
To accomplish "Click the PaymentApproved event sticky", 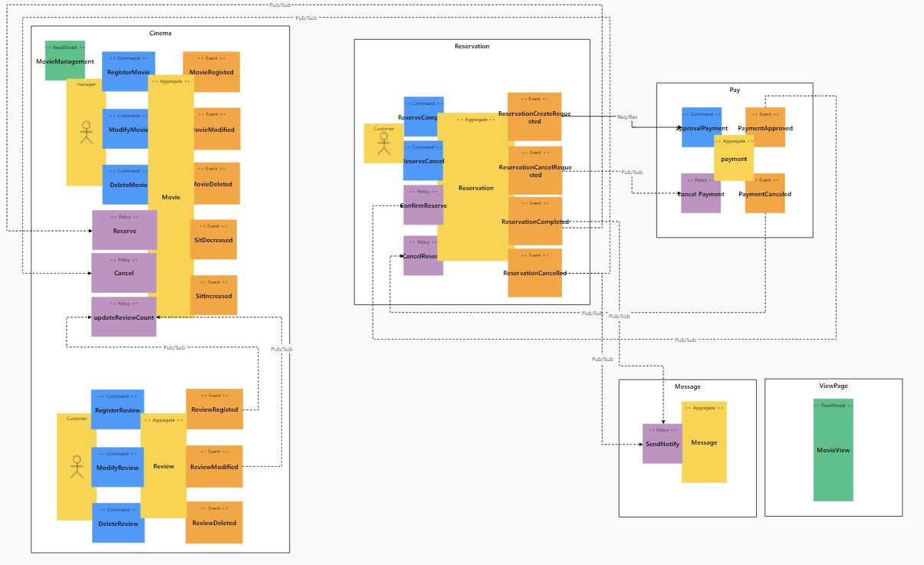I will tap(765, 127).
